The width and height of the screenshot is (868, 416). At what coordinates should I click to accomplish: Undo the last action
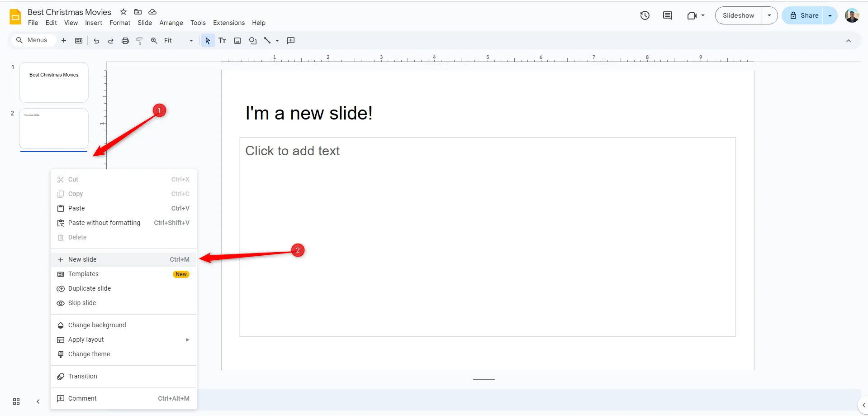(x=96, y=41)
